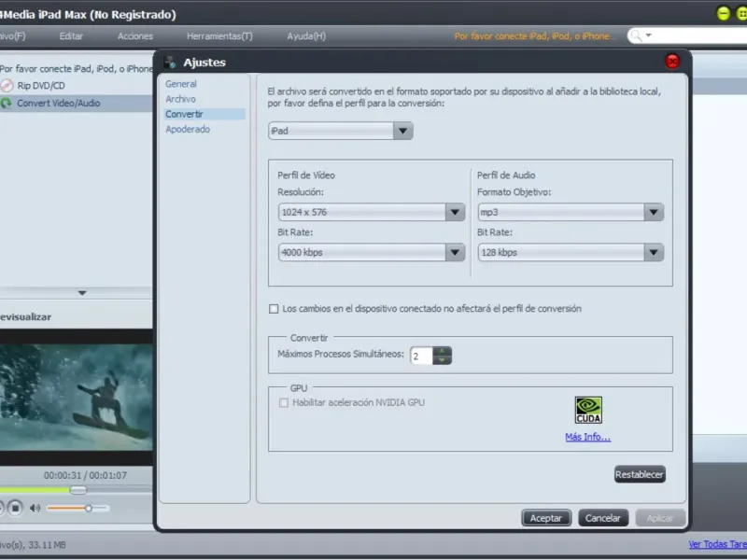Increase Máximos Procesos Simultáneos value
Viewport: 747px width, 560px height.
pos(442,352)
